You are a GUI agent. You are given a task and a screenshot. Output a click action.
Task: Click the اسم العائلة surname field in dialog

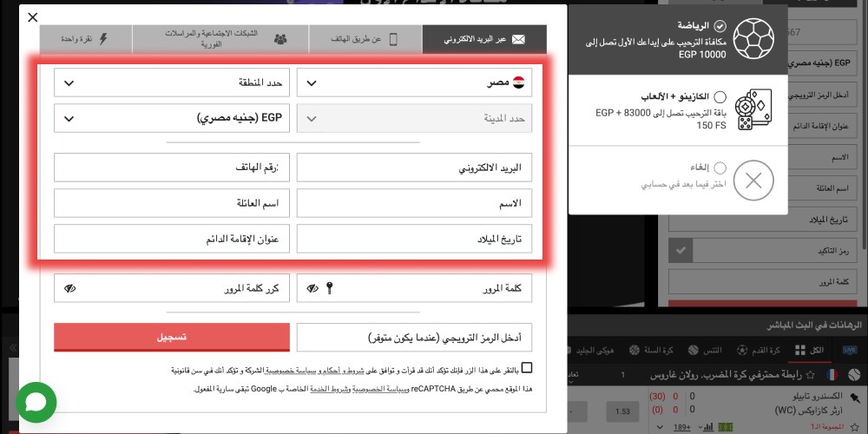[x=172, y=203]
